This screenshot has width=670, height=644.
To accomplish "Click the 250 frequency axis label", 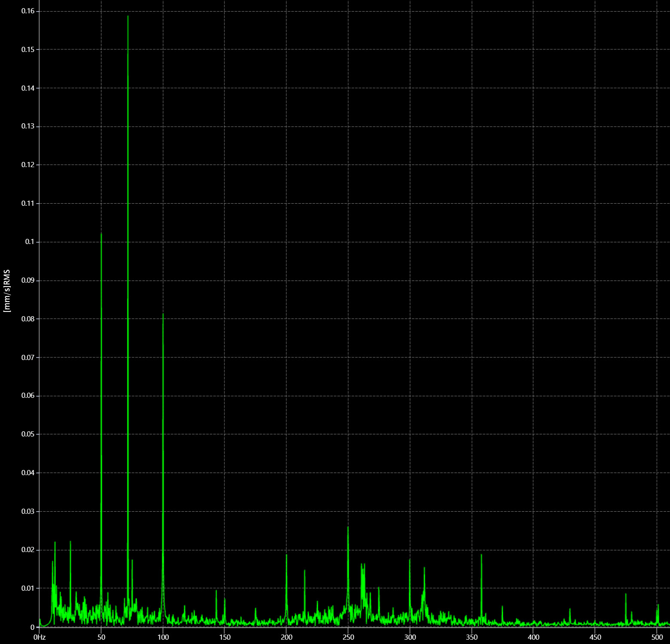I will [349, 637].
